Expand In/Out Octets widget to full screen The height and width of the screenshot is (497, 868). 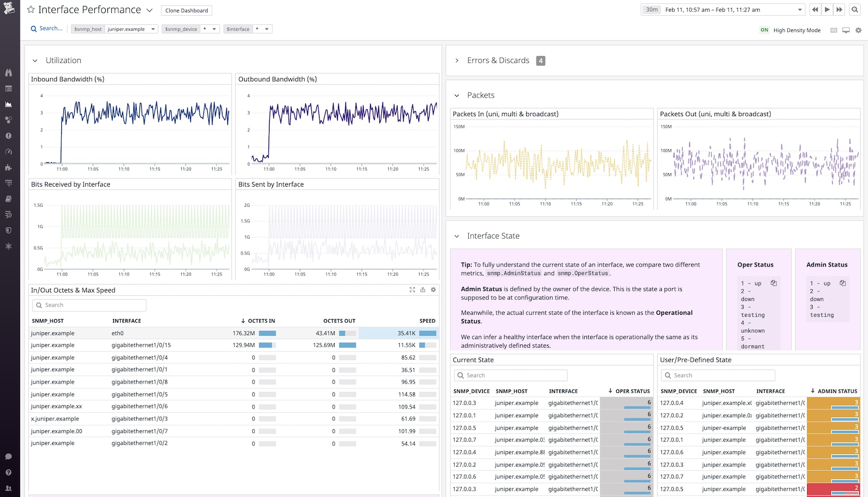pyautogui.click(x=412, y=290)
